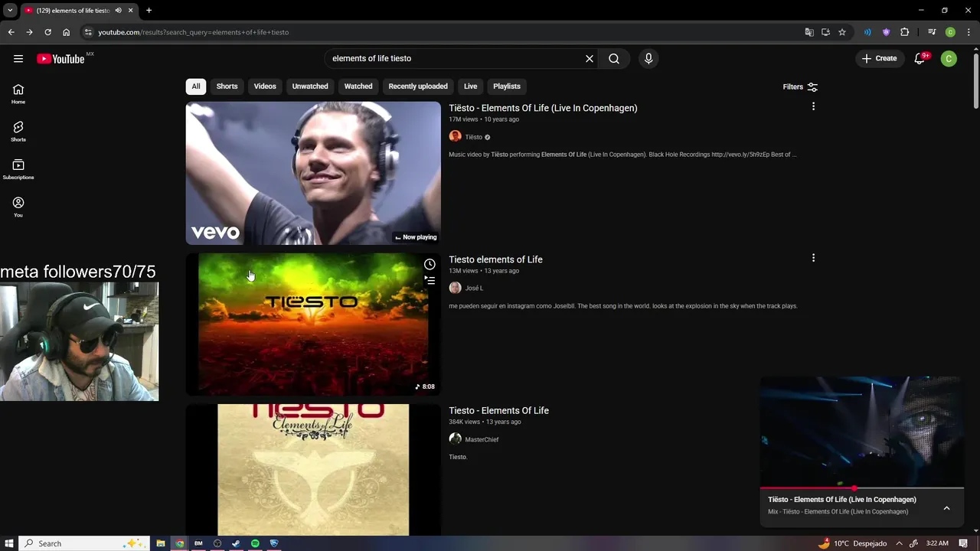Select the Playlists filter chip
This screenshot has width=980, height=551.
pyautogui.click(x=507, y=86)
